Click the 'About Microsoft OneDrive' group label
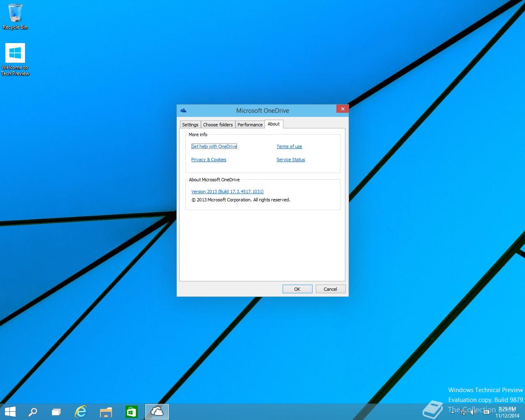525x420 pixels. (214, 180)
